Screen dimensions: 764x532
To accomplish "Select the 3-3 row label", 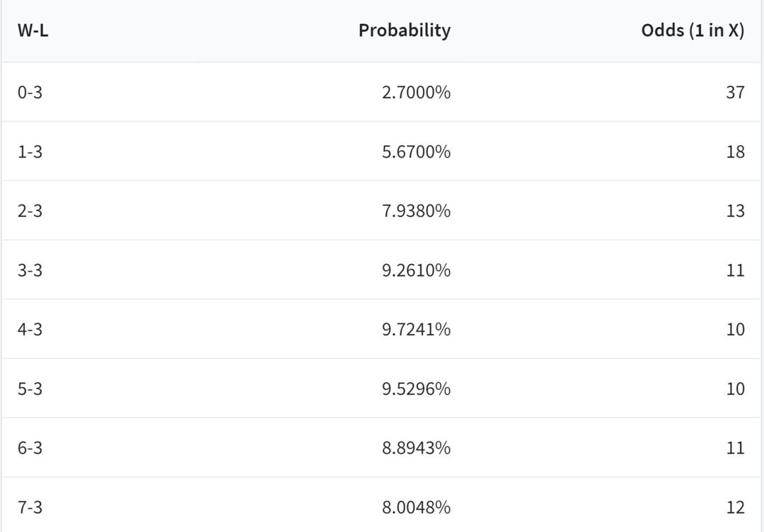I will (x=30, y=270).
